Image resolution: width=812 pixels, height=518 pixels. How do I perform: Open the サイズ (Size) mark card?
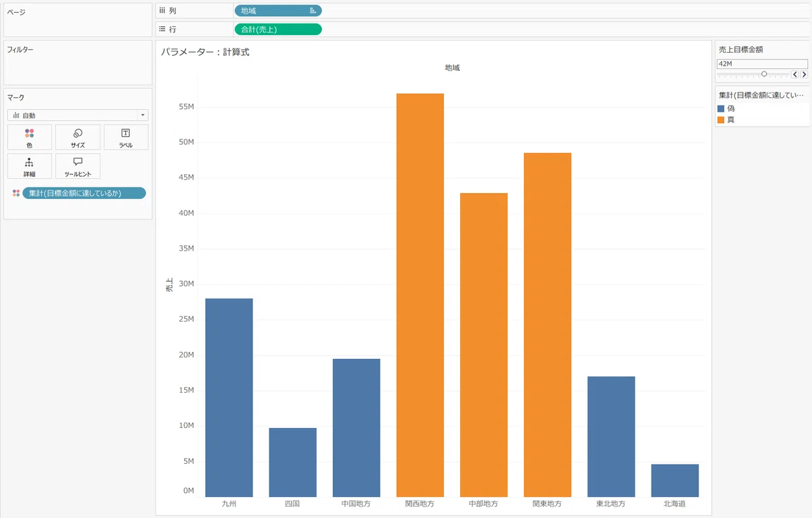pyautogui.click(x=78, y=137)
